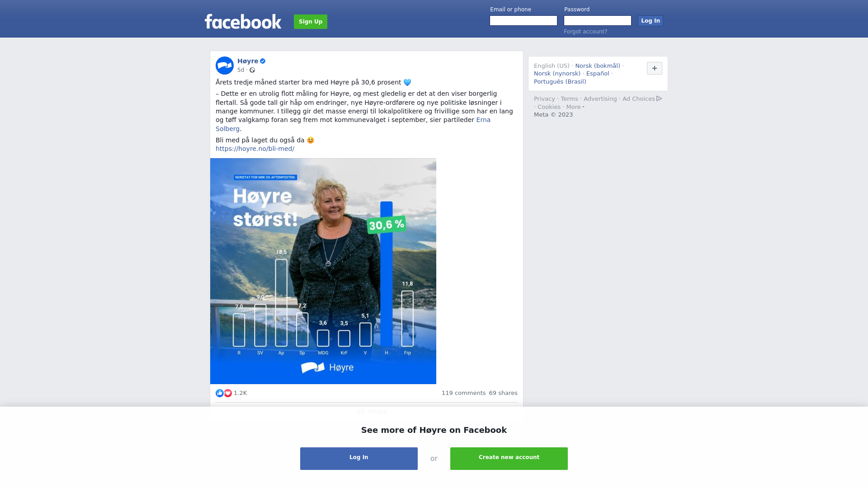The image size is (868, 488).
Task: Click the public globe icon under Høyre
Action: pos(252,70)
